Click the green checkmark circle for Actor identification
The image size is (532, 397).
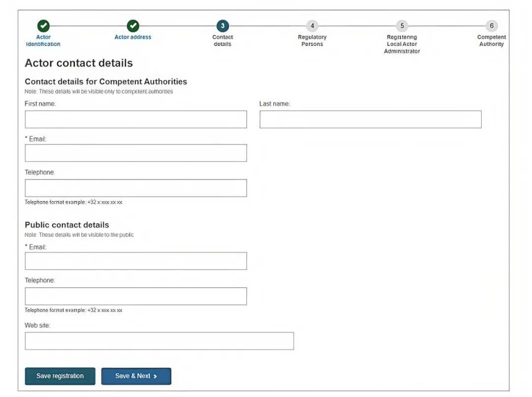tap(43, 26)
